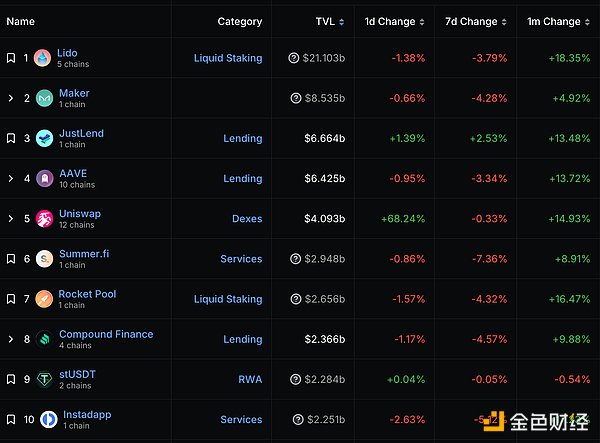Bookmark the Lido protocol row
This screenshot has width=600, height=443.
pyautogui.click(x=10, y=58)
